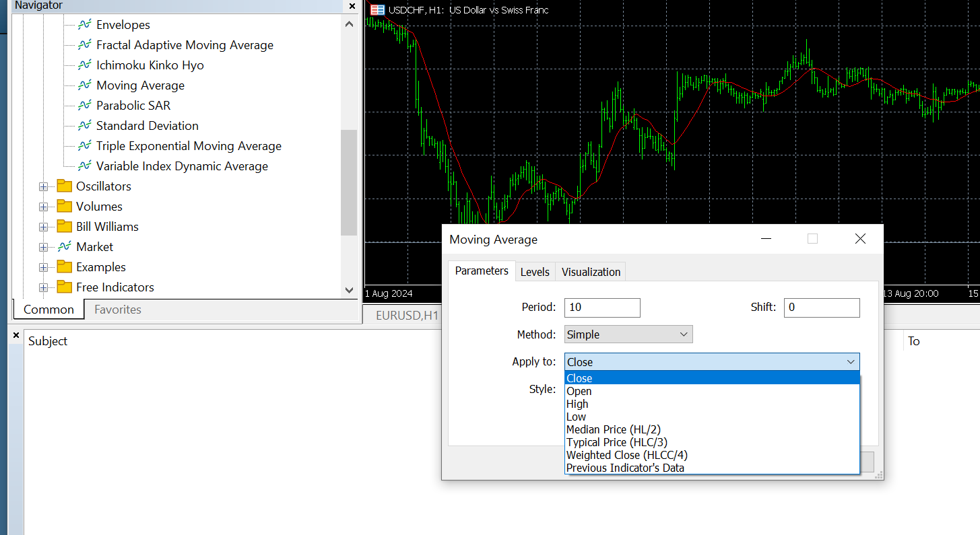
Task: Click the Market indicator icon
Action: click(65, 247)
